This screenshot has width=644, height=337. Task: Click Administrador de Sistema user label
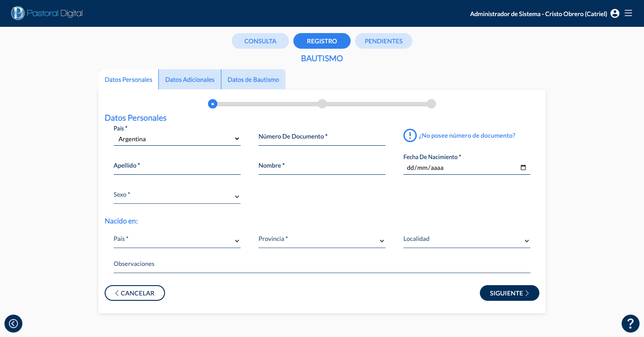[538, 14]
